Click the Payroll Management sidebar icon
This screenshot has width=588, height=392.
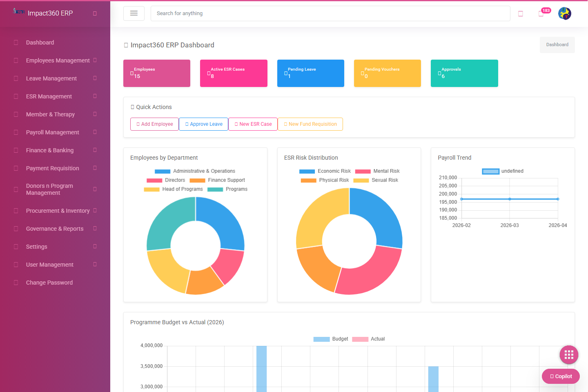(x=16, y=132)
